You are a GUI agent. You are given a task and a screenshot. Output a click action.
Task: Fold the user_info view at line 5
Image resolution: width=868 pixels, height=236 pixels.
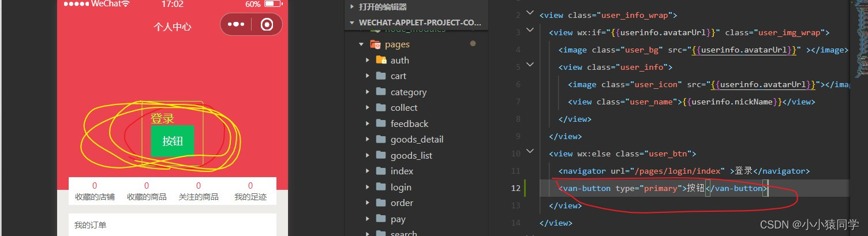click(x=530, y=65)
